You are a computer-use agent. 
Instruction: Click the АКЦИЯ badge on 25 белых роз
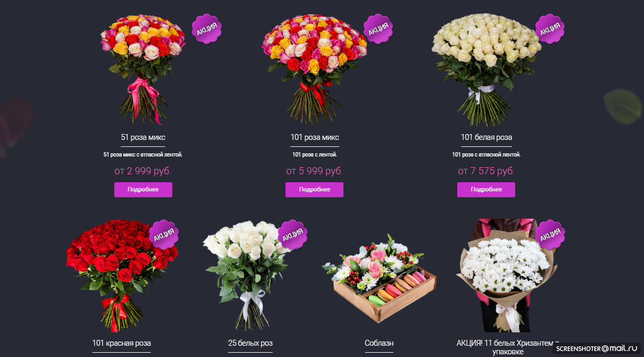pos(292,235)
